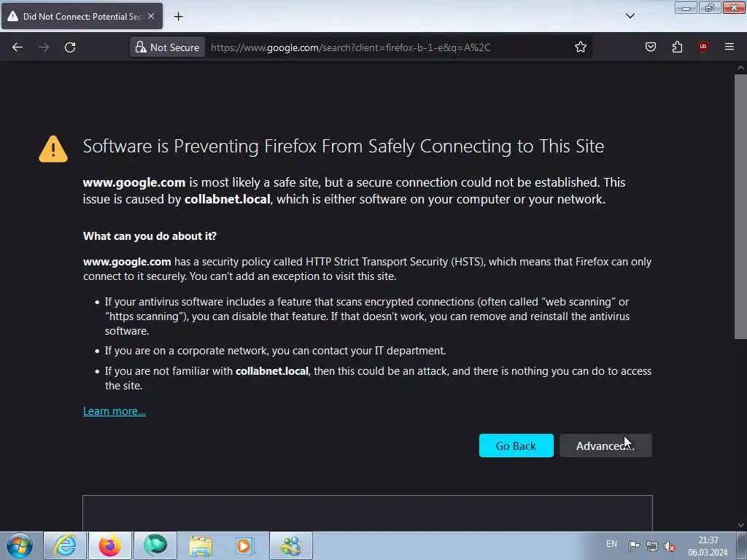Click the scrollbar up arrow
This screenshot has width=747, height=560.
740,68
